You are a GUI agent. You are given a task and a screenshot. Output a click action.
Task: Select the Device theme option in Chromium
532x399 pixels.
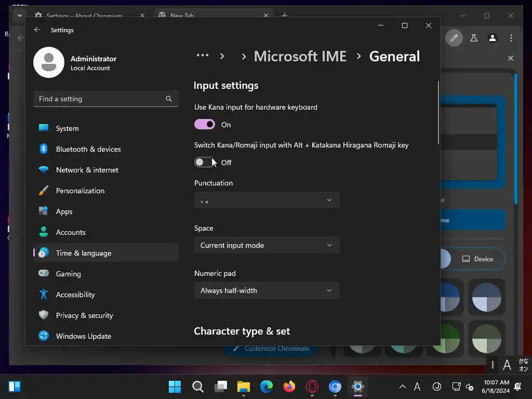click(478, 259)
